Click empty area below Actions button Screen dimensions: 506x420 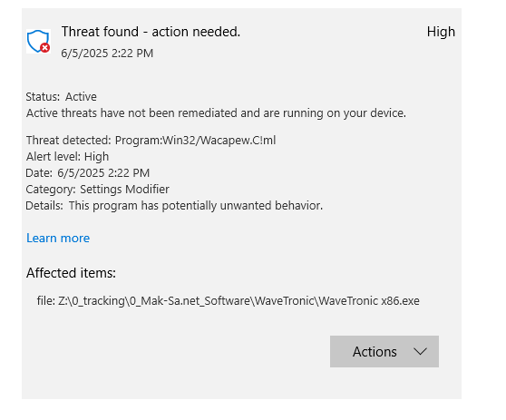(384, 384)
